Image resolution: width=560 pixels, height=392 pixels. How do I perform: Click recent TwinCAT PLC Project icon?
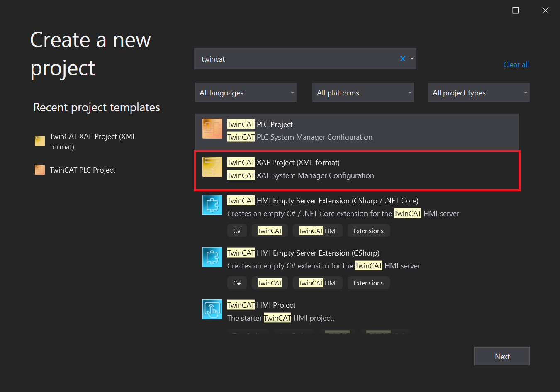pyautogui.click(x=40, y=170)
